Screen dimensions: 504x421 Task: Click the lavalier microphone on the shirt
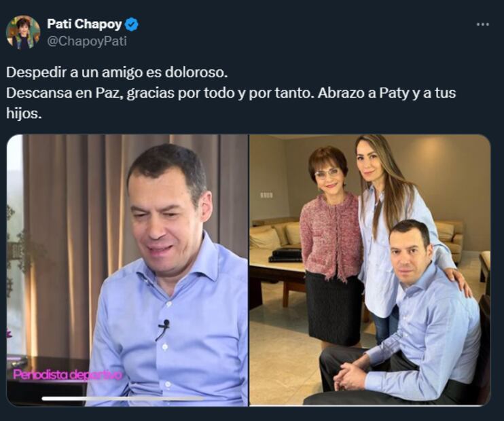pos(164,329)
